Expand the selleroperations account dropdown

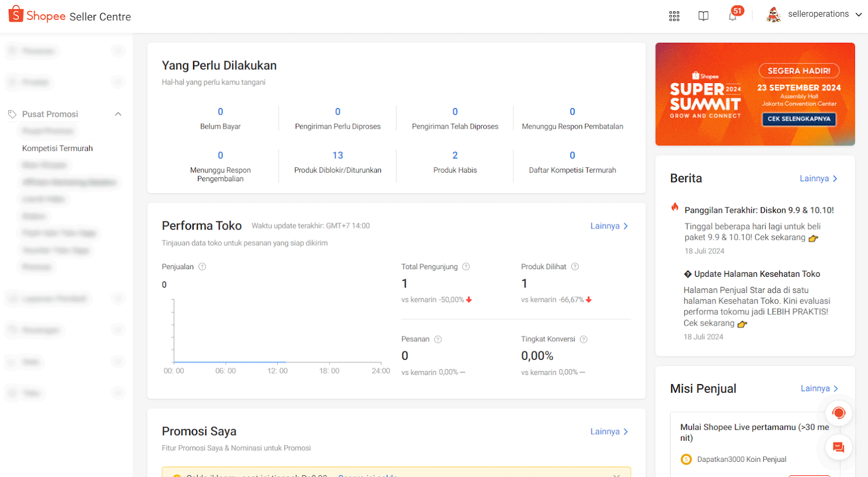(x=858, y=15)
